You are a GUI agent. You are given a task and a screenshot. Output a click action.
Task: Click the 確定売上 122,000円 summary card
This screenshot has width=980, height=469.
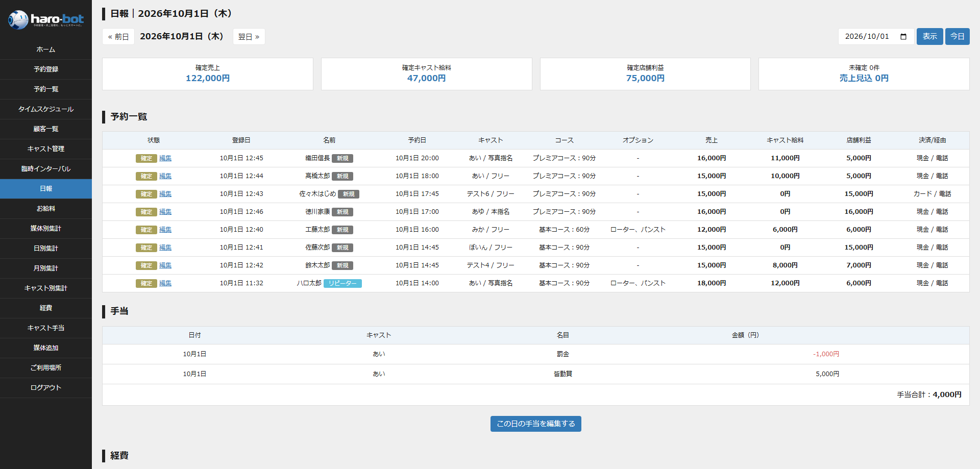208,74
